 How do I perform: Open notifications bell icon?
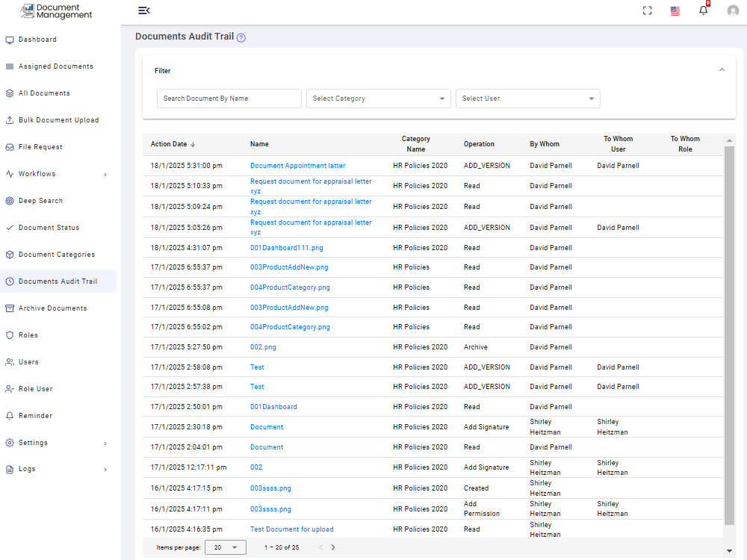click(703, 10)
